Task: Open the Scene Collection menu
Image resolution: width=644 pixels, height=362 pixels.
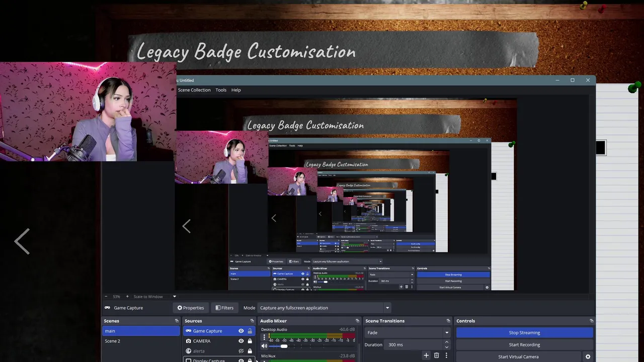Action: click(x=194, y=90)
